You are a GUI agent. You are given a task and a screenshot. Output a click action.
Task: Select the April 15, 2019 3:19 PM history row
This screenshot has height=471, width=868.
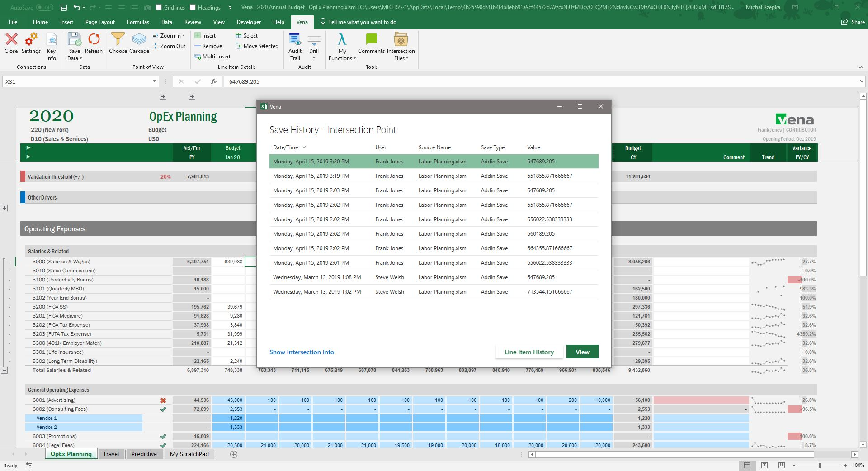click(x=434, y=176)
